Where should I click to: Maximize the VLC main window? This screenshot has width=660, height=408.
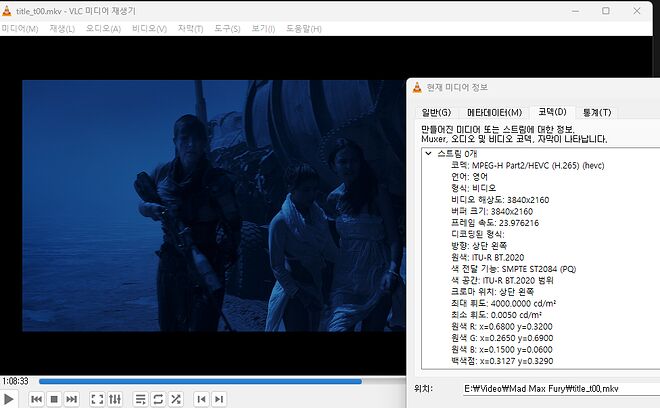pos(606,11)
